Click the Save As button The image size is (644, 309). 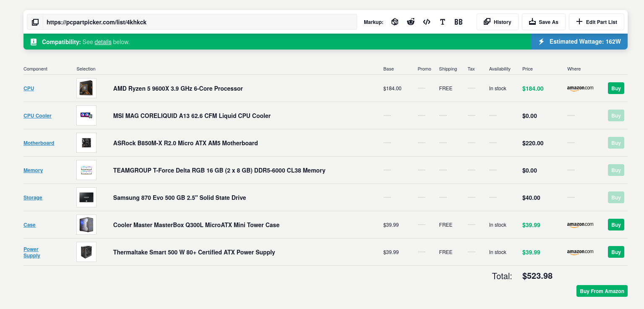click(544, 22)
